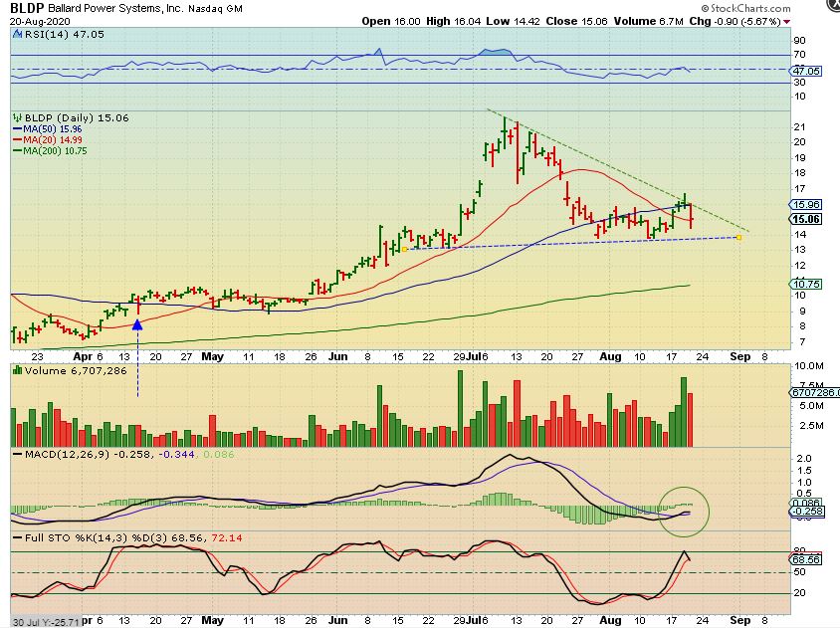Click the -0.344 MACD signal value in label
840x628 pixels.
tap(177, 455)
